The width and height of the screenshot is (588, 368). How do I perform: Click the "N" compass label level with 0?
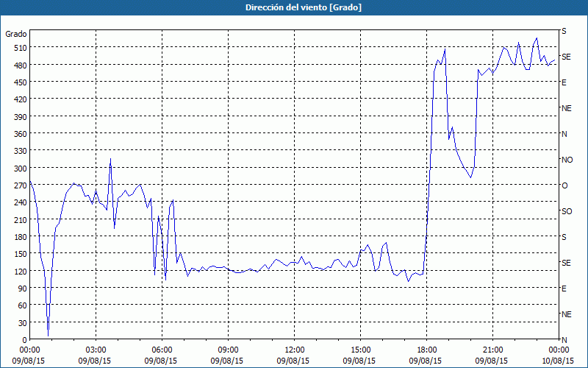[564, 340]
